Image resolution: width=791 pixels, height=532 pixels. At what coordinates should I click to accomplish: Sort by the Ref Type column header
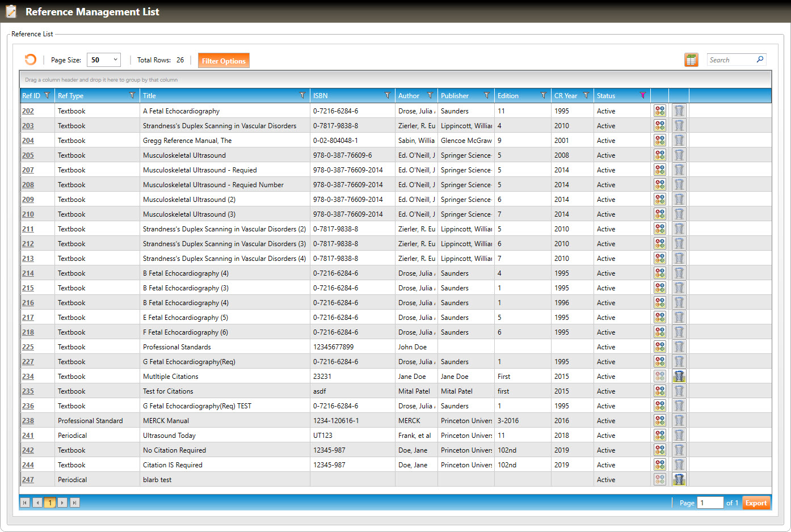point(71,96)
